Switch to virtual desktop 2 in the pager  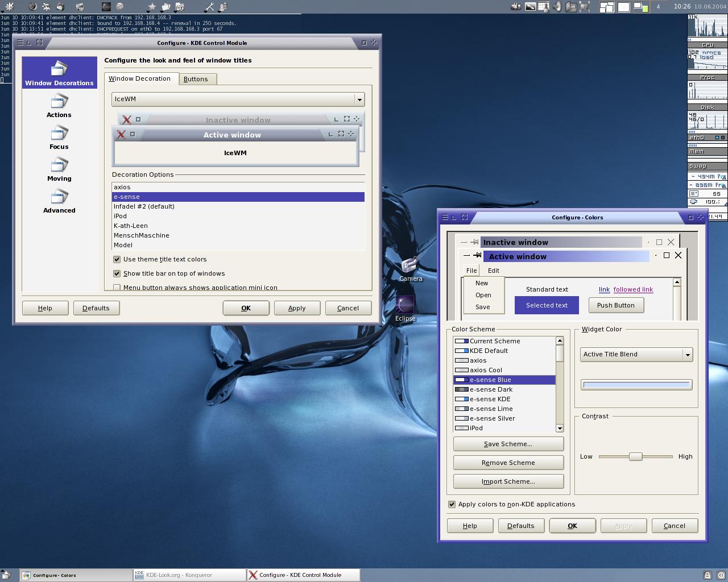624,7
